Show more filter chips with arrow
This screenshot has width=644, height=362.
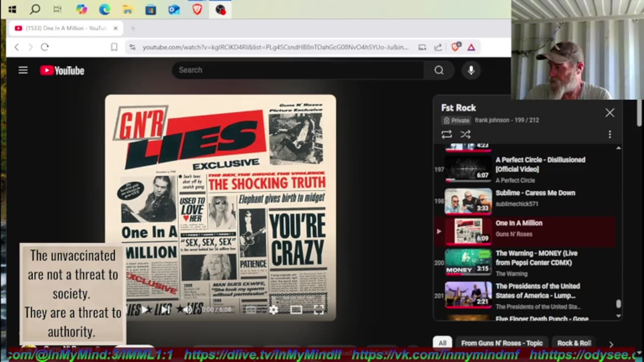[611, 344]
